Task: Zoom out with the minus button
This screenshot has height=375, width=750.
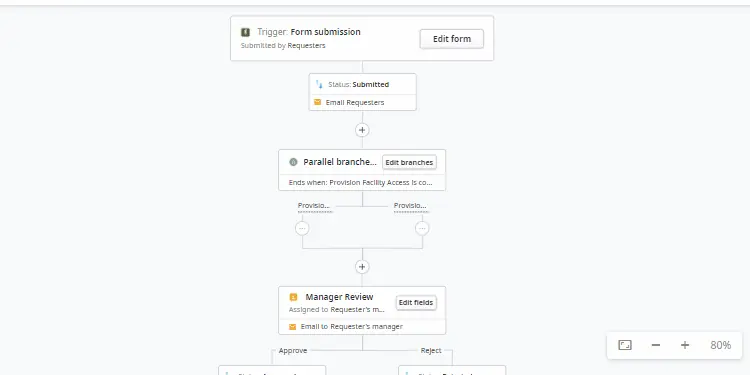Action: click(656, 345)
